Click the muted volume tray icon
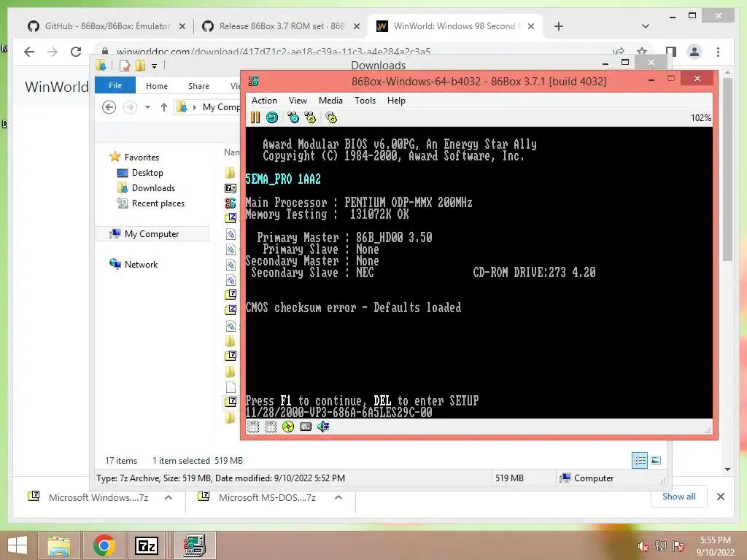This screenshot has width=747, height=560. point(643,546)
